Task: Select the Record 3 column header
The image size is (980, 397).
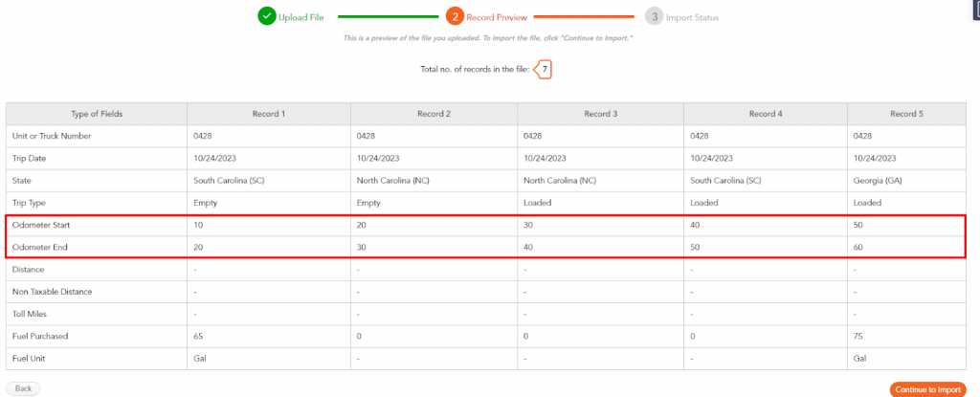Action: click(601, 115)
